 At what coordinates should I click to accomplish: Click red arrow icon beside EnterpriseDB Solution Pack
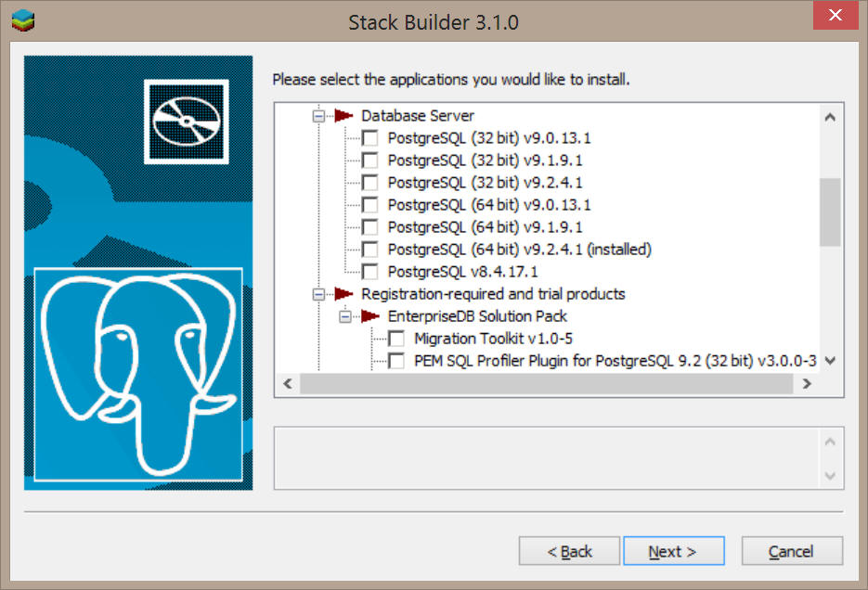pos(370,316)
